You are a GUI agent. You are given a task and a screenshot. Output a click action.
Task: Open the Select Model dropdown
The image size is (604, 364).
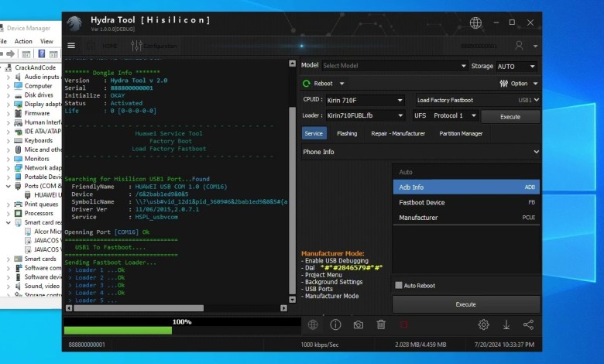(x=394, y=66)
